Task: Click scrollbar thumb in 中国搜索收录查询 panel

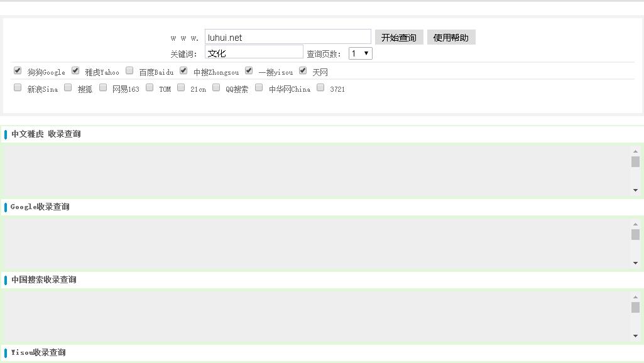Action: (635, 307)
